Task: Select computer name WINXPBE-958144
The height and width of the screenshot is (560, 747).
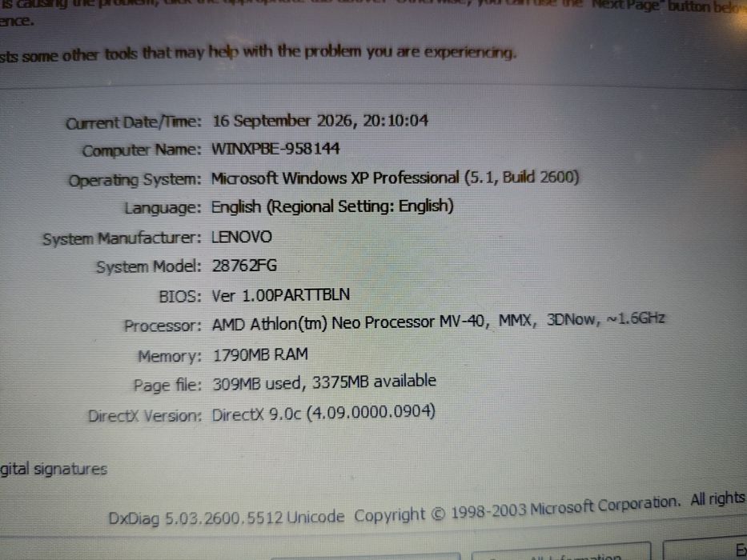Action: click(275, 149)
